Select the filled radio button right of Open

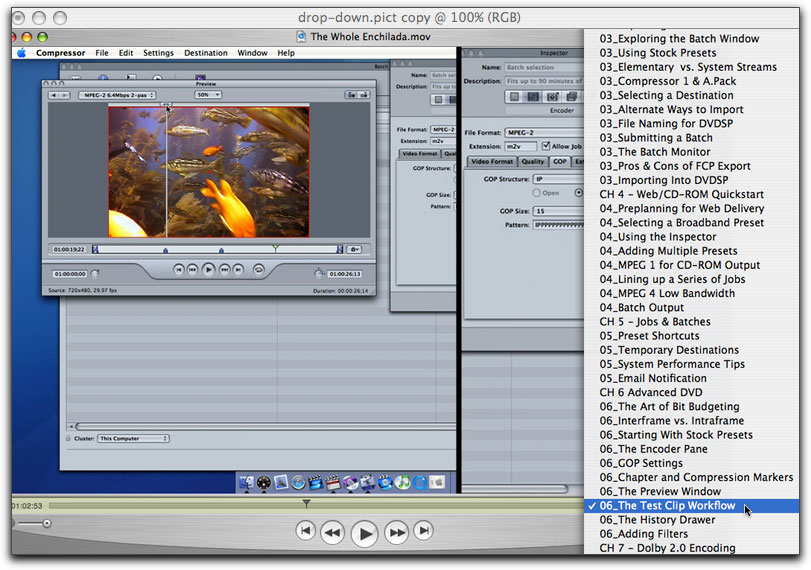[578, 192]
